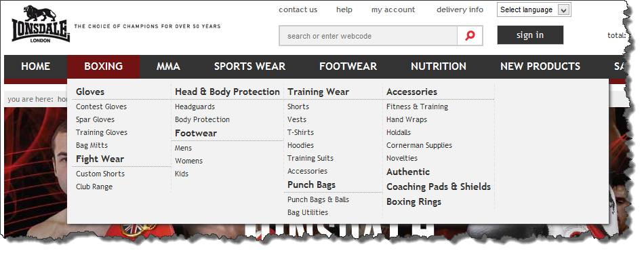
Task: Select Coaching Pads & Shields heading
Action: pos(439,187)
